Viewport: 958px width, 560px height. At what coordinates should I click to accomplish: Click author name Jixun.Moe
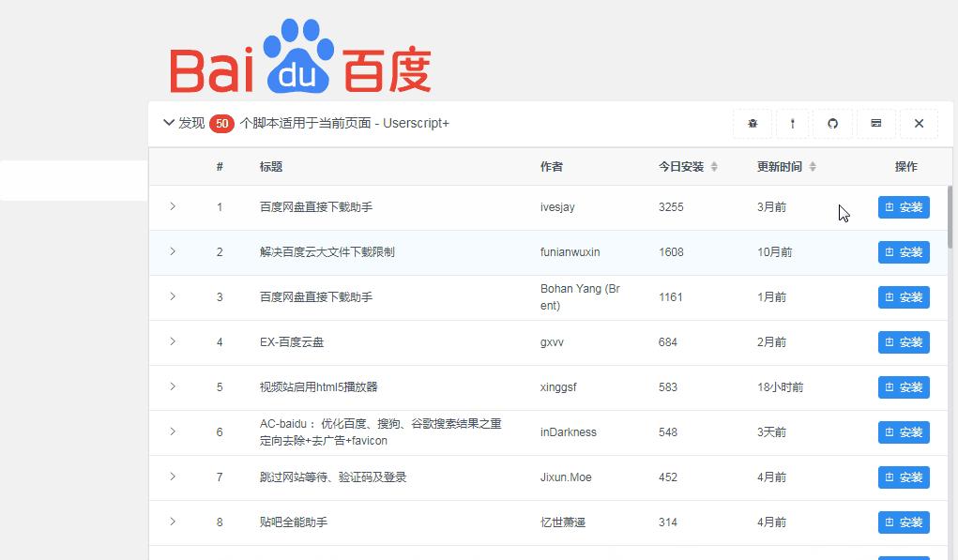[x=566, y=477]
